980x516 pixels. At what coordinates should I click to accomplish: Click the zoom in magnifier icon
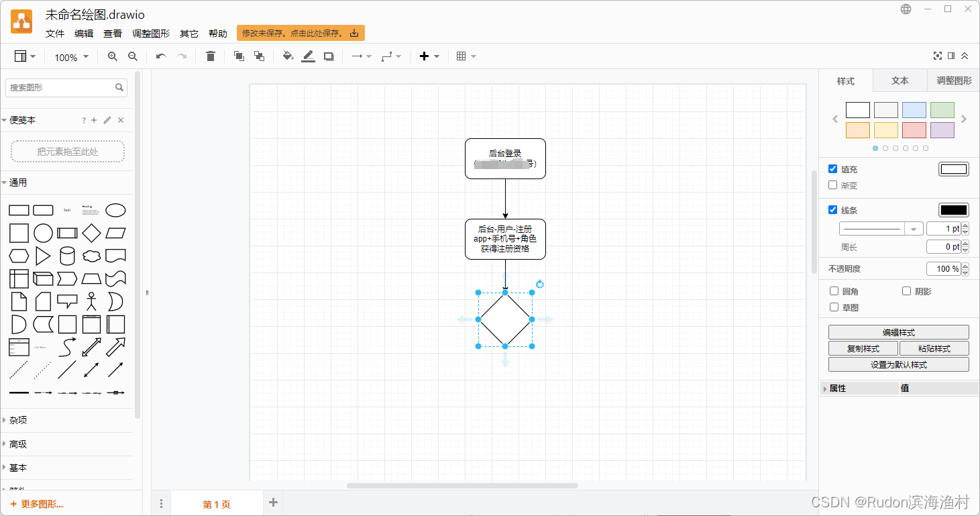pyautogui.click(x=113, y=57)
